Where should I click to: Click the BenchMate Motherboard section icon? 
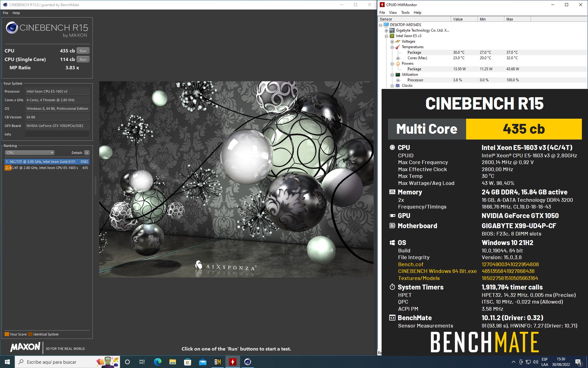[392, 226]
